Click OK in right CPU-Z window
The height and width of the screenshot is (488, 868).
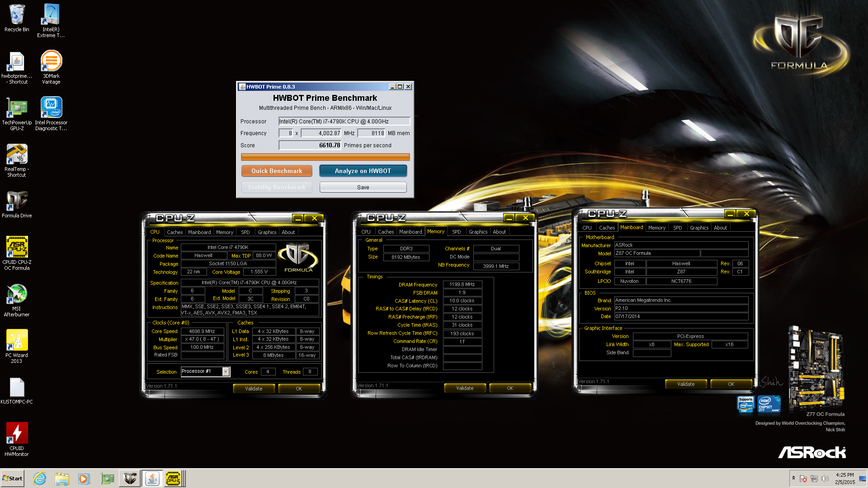(731, 384)
